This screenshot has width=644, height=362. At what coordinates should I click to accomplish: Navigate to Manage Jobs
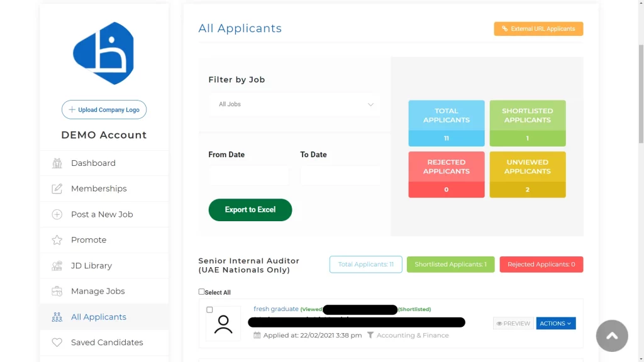[104, 291]
